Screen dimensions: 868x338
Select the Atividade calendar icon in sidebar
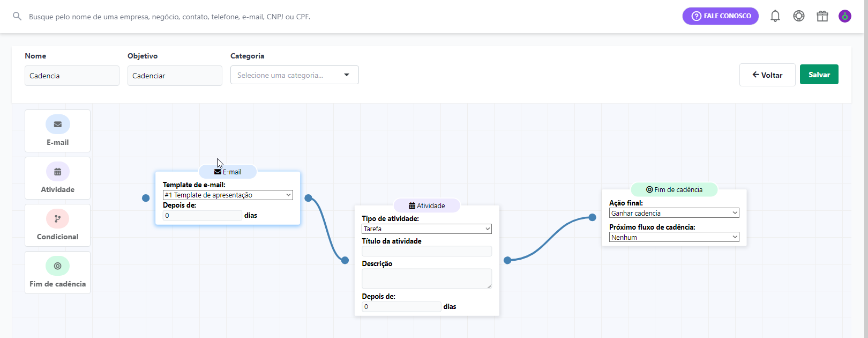pos(58,172)
